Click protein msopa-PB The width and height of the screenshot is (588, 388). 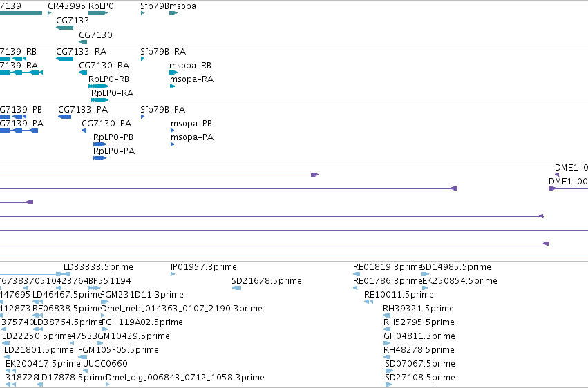pyautogui.click(x=191, y=123)
